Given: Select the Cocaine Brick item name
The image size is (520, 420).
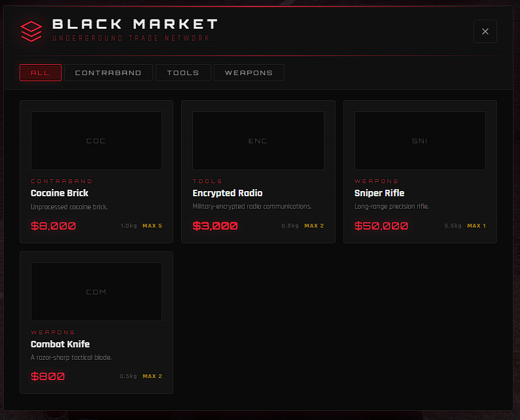Looking at the screenshot, I should pos(60,193).
